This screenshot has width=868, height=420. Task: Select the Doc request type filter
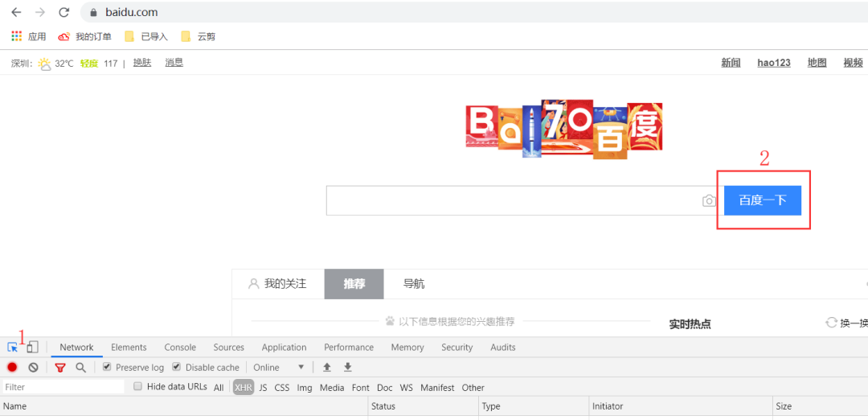(385, 387)
